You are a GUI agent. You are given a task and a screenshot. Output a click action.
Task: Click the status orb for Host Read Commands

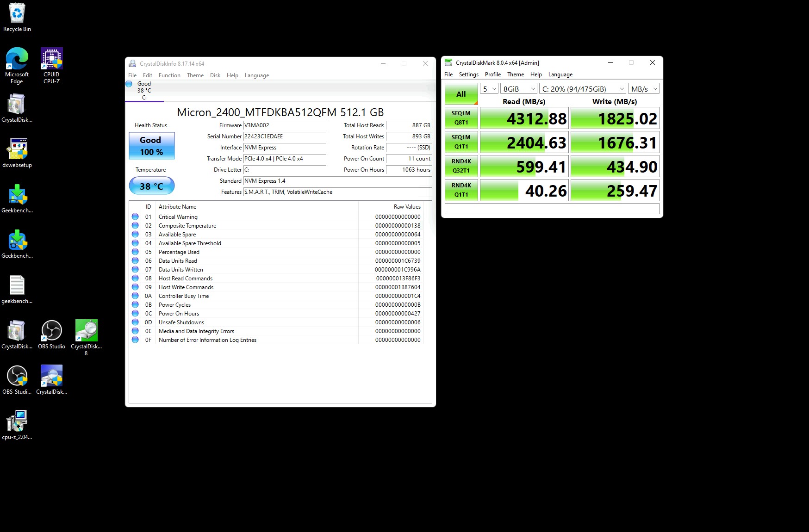coord(135,278)
